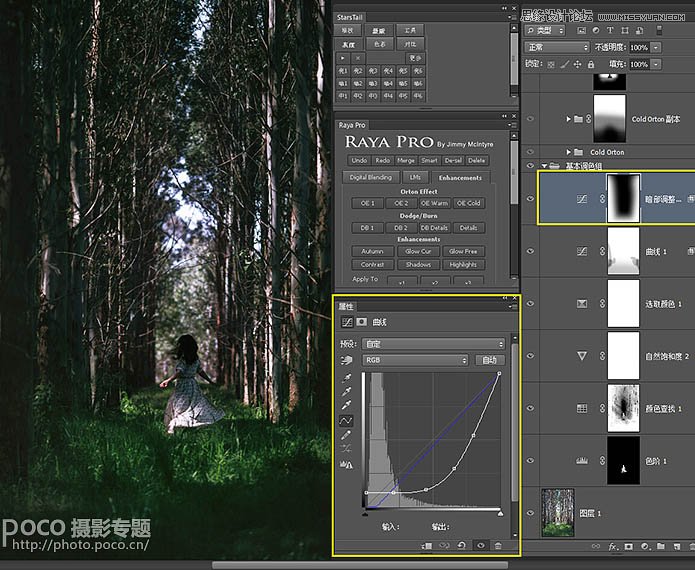Open the Curves preset dropdown (自定)

click(433, 344)
